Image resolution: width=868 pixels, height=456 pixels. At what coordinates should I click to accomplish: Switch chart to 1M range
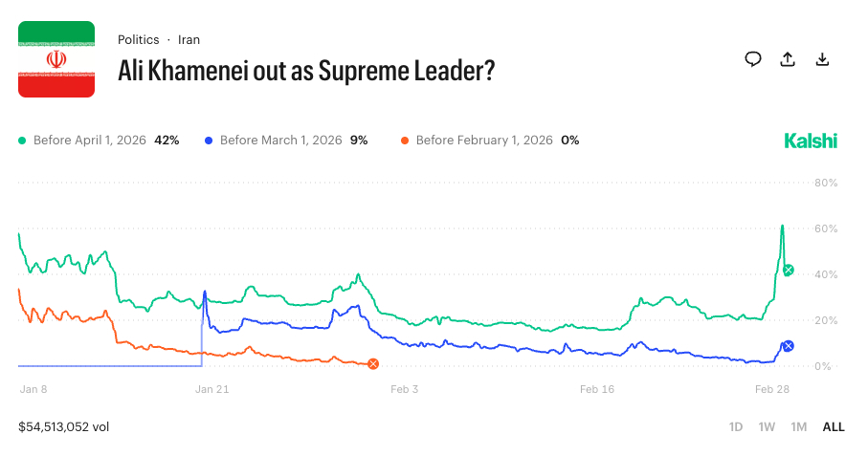click(x=798, y=426)
